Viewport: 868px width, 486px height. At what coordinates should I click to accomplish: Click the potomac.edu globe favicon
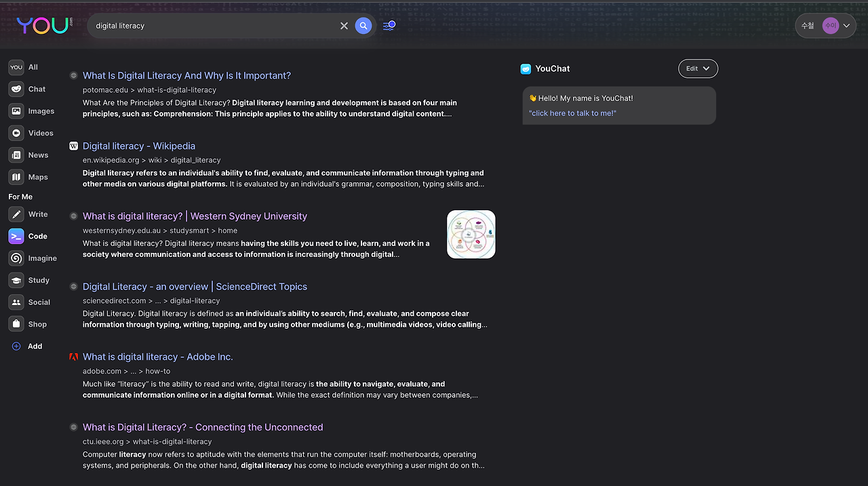click(x=74, y=75)
